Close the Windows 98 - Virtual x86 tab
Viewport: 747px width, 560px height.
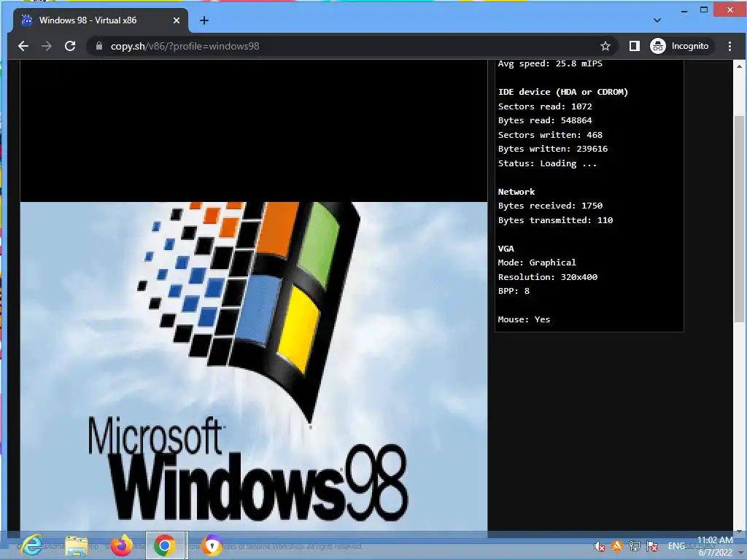[x=177, y=20]
